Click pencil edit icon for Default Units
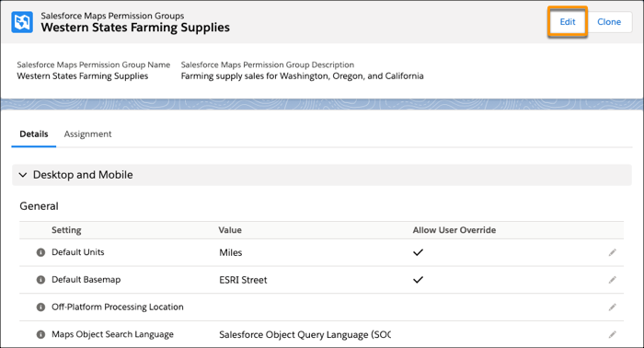Screen dimensions: 644x348 [613, 252]
